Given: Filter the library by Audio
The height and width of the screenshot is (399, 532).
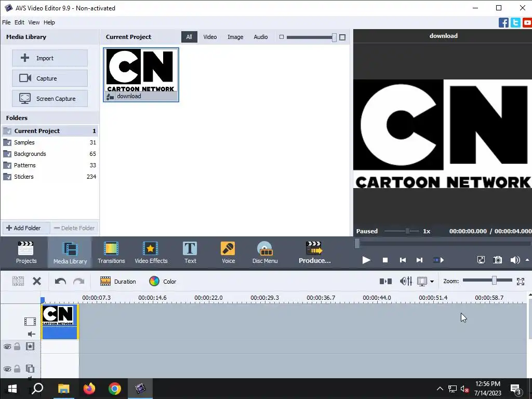Looking at the screenshot, I should coord(261,37).
